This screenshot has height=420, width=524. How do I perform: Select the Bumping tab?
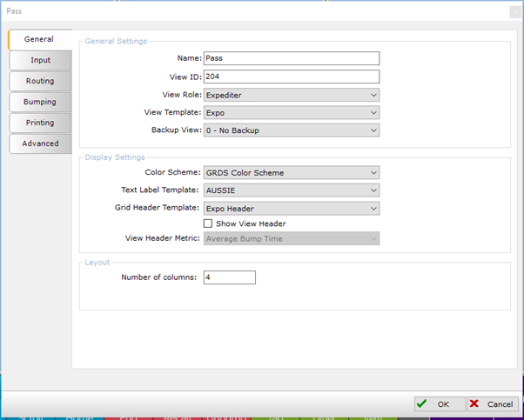tap(40, 102)
